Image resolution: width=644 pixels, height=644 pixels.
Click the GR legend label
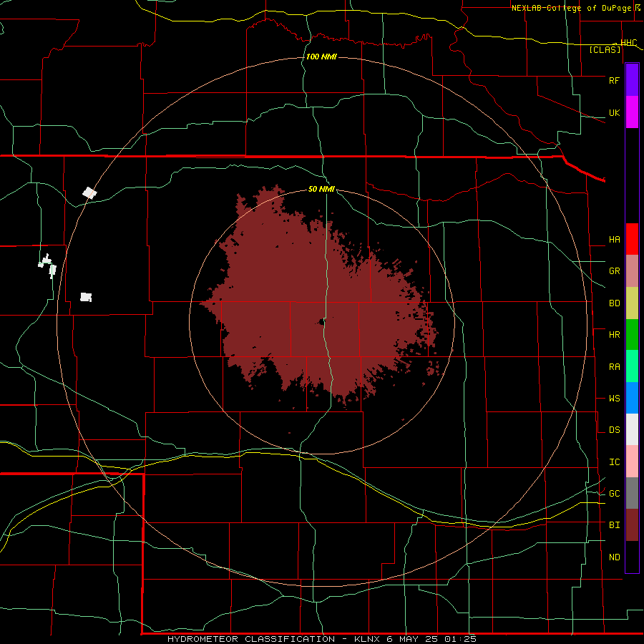point(614,271)
